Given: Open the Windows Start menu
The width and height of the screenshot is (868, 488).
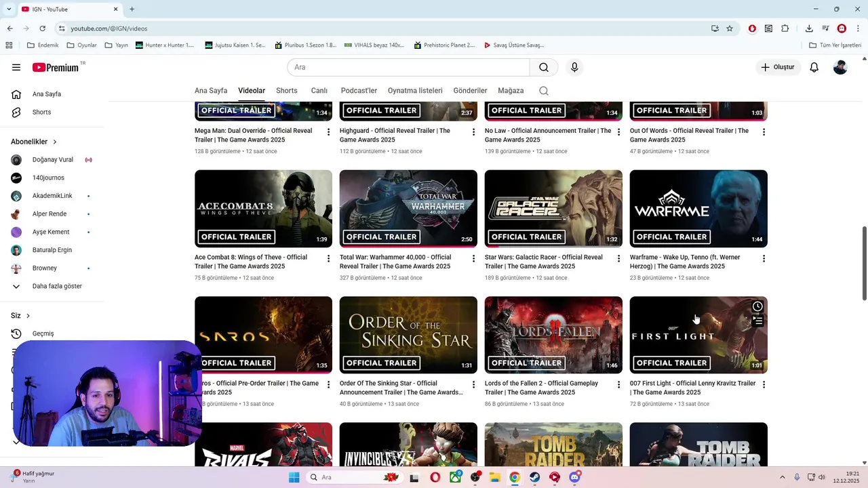Looking at the screenshot, I should [294, 477].
